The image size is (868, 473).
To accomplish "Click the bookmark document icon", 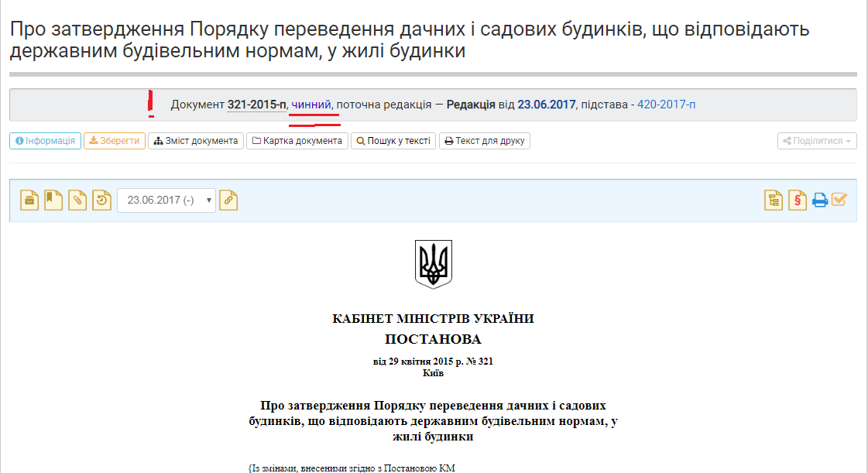I will click(53, 201).
